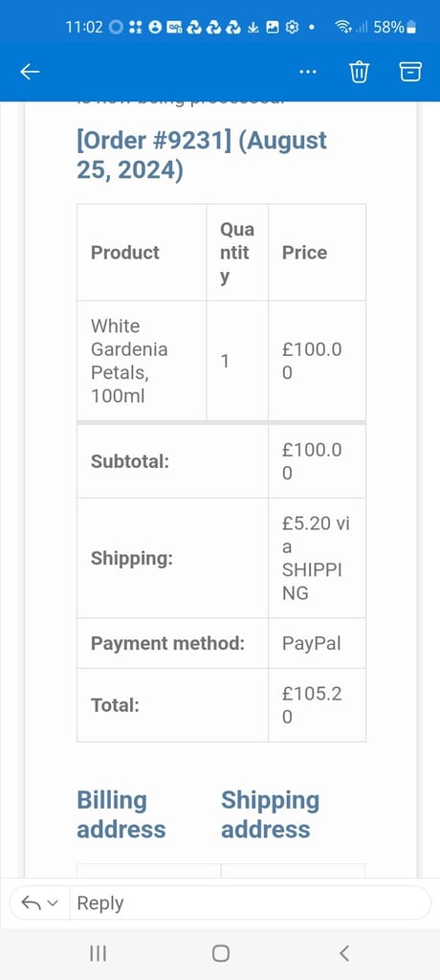Tap the Shipping address heading
440x980 pixels.
270,814
